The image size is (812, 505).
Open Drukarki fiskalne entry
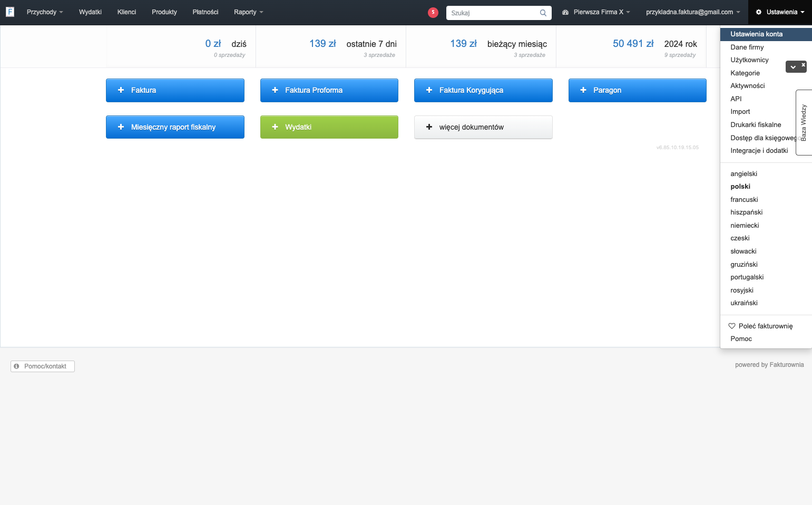[756, 124]
